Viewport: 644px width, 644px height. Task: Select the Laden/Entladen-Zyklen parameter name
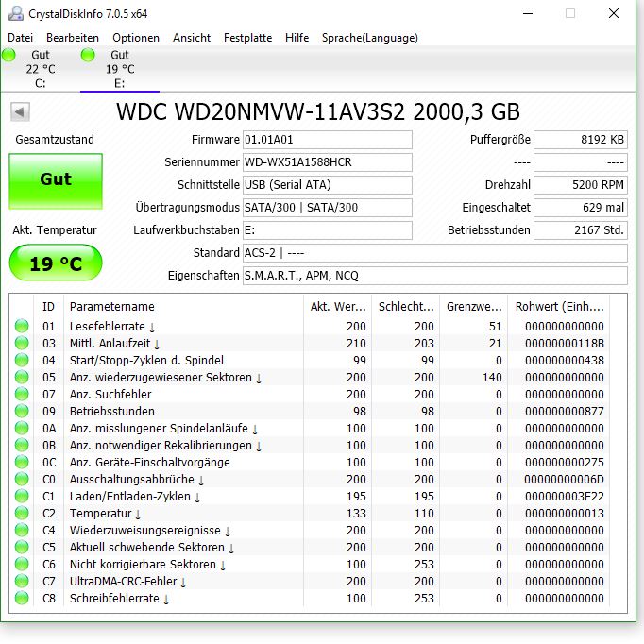tap(135, 497)
